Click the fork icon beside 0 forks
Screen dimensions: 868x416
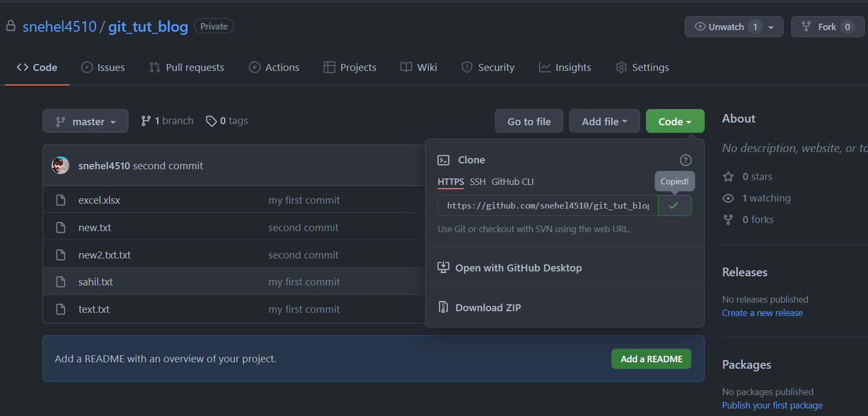(x=728, y=219)
